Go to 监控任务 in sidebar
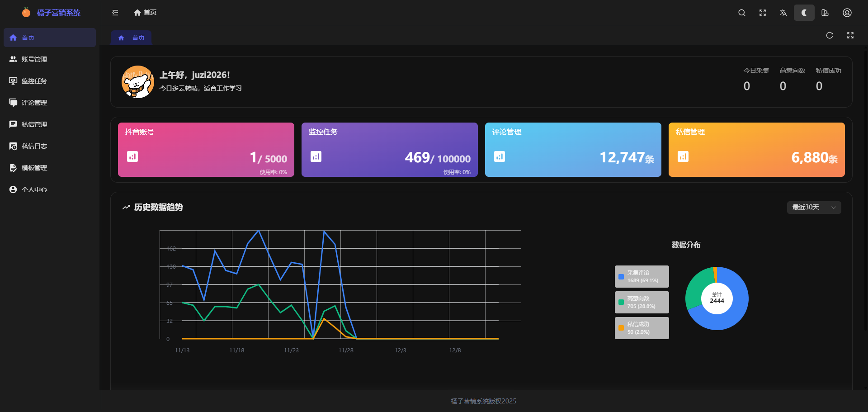Viewport: 868px width, 412px height. [34, 81]
